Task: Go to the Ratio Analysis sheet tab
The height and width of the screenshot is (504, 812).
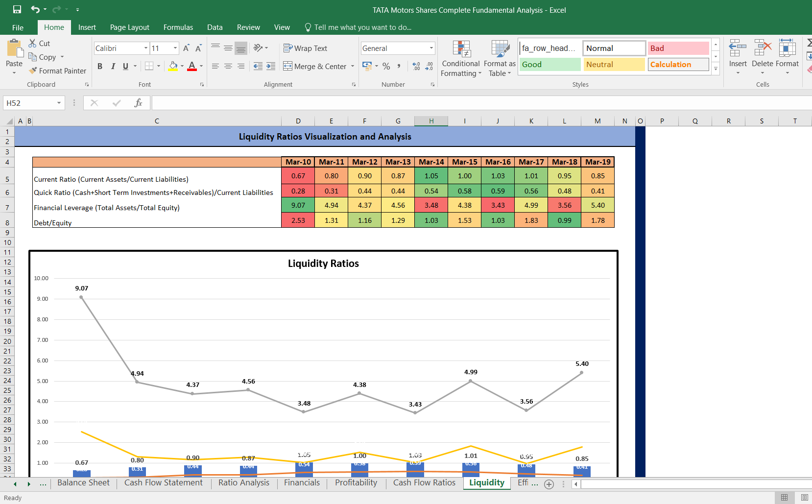Action: pyautogui.click(x=244, y=483)
